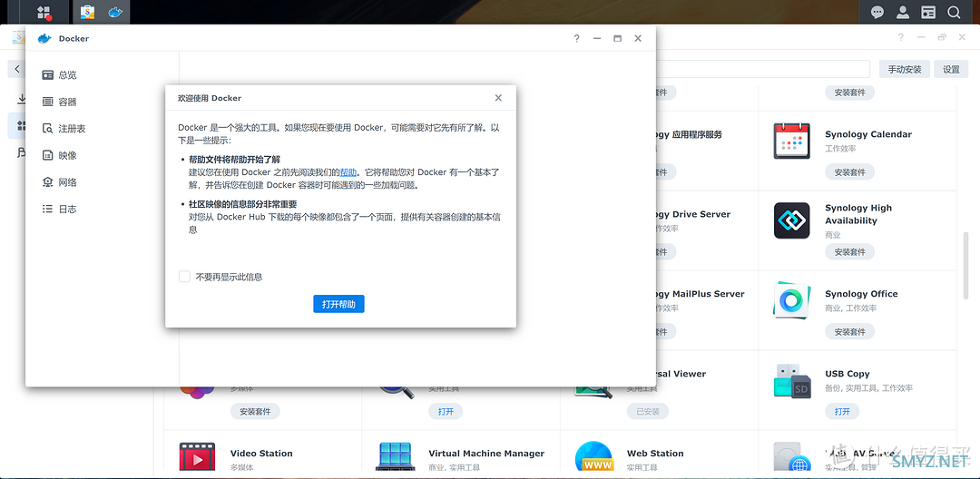The image size is (980, 479).
Task: Click the Synology High Availability icon
Action: click(x=792, y=220)
